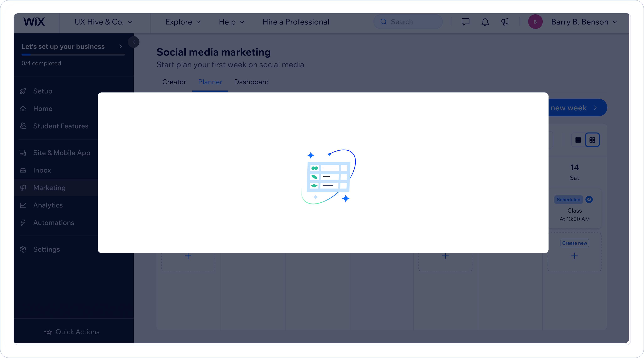Click the Wix logo
The width and height of the screenshot is (644, 358).
(x=34, y=22)
